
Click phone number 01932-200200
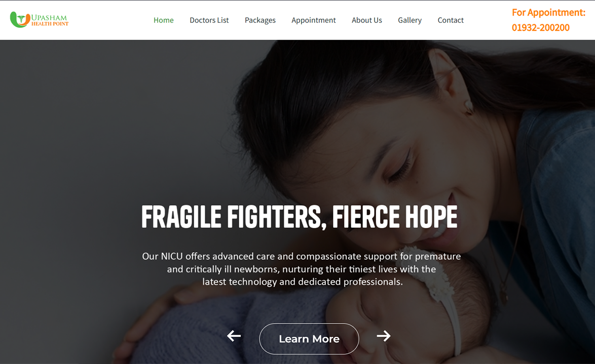tap(540, 28)
